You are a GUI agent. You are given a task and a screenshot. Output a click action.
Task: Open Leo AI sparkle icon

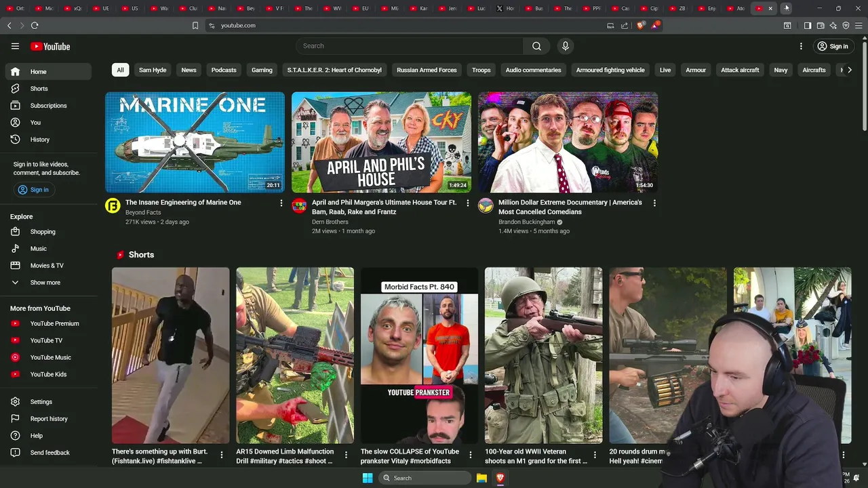pyautogui.click(x=833, y=25)
